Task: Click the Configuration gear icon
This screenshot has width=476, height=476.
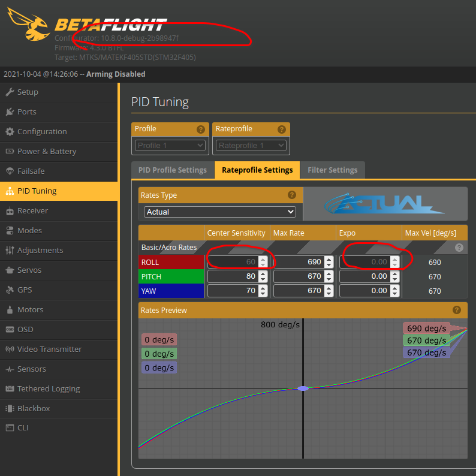Action: tap(10, 131)
